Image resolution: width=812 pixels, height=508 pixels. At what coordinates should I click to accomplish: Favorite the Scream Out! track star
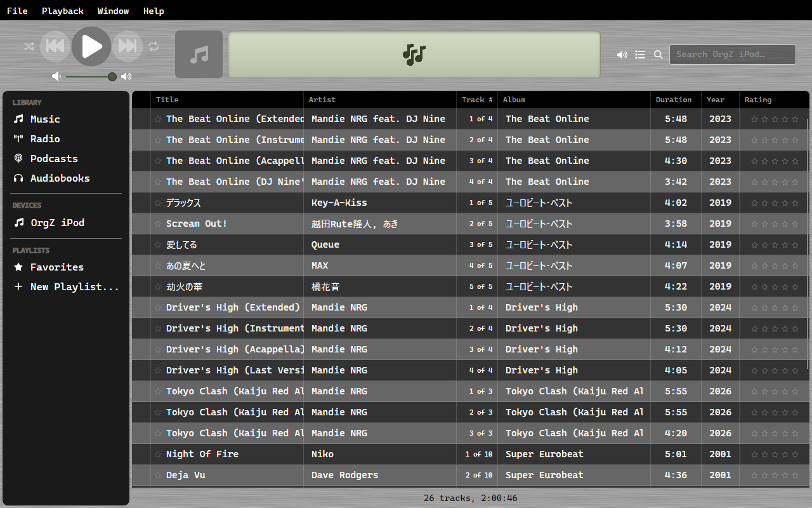point(158,224)
